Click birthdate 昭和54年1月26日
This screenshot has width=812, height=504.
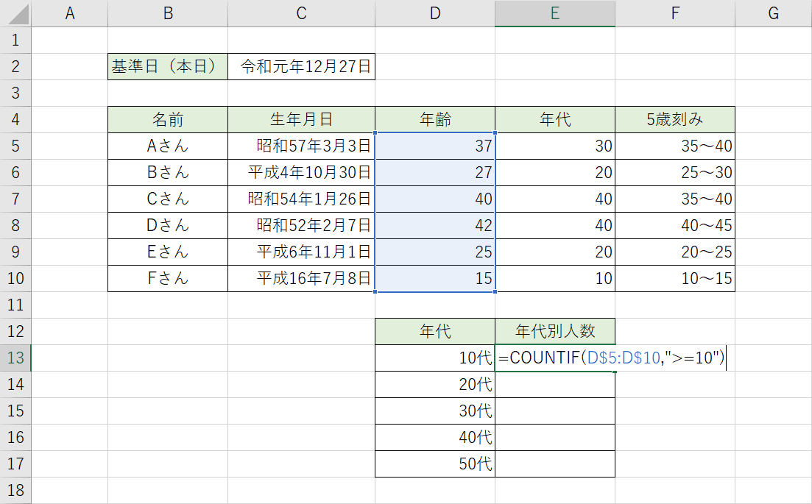(x=301, y=199)
